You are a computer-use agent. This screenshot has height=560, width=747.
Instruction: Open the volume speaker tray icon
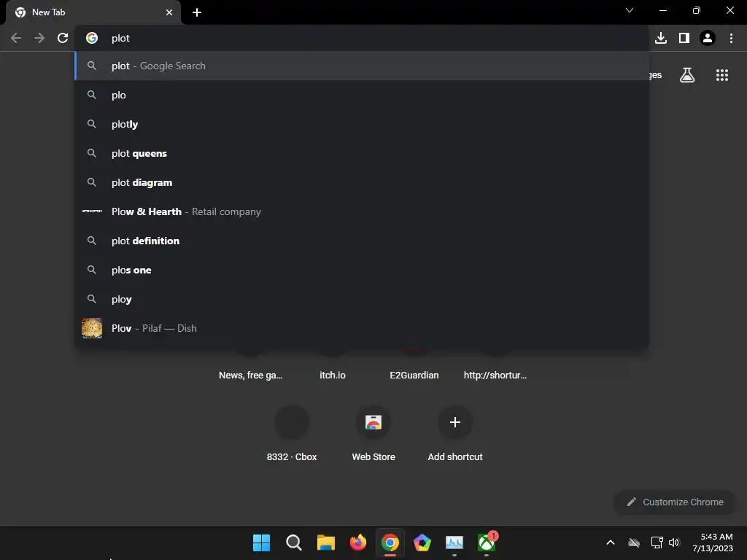(x=674, y=542)
